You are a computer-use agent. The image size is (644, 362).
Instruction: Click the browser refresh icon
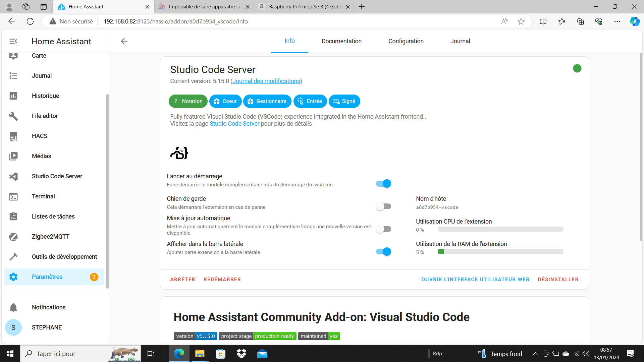[30, 21]
